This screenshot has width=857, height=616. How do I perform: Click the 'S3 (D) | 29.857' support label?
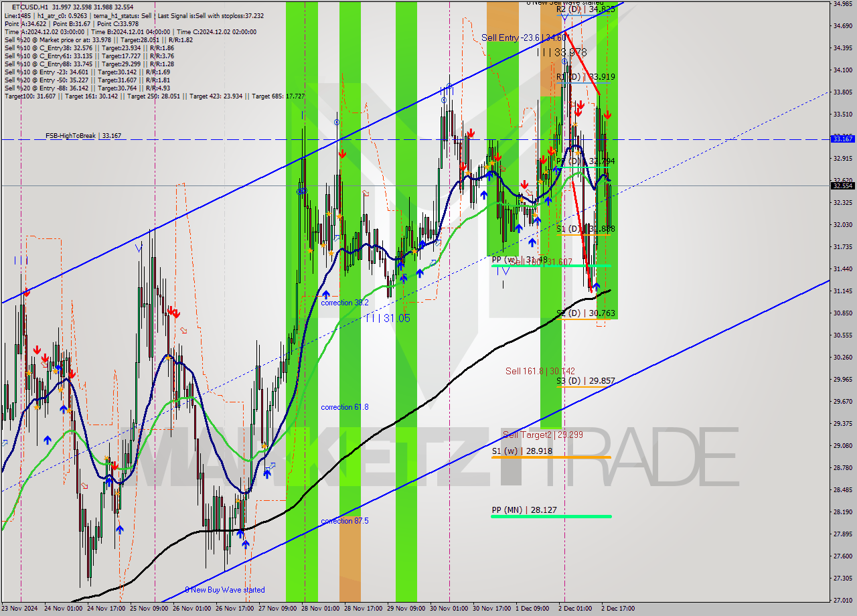coord(586,380)
